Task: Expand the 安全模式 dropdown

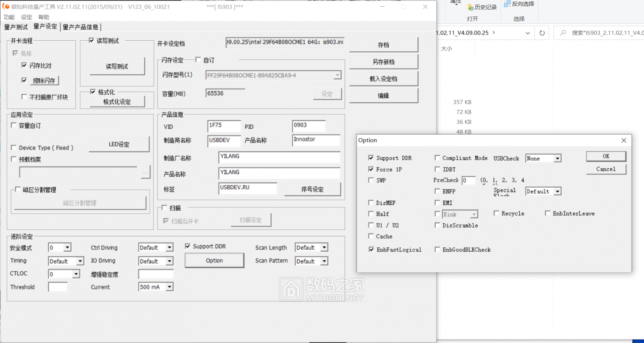Action: point(67,248)
